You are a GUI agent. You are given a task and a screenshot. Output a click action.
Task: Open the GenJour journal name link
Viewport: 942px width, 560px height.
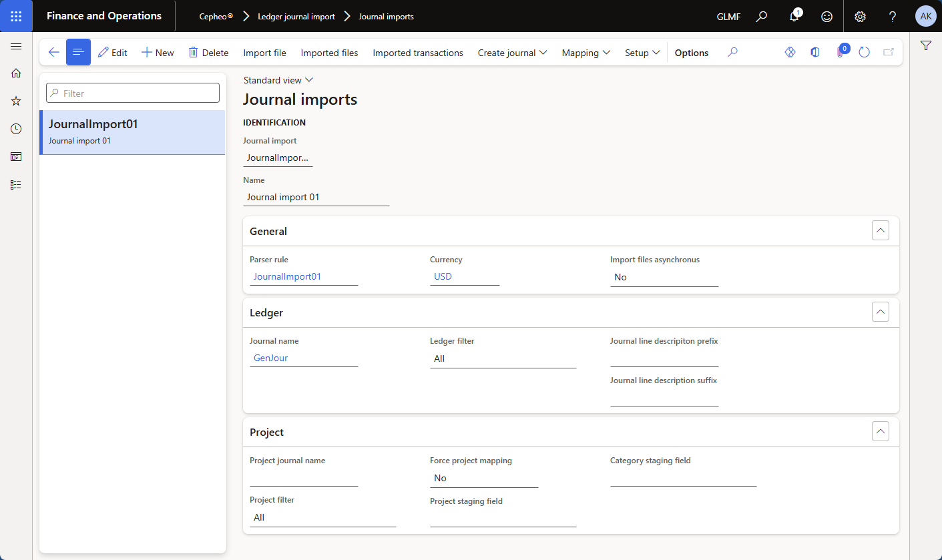click(271, 358)
